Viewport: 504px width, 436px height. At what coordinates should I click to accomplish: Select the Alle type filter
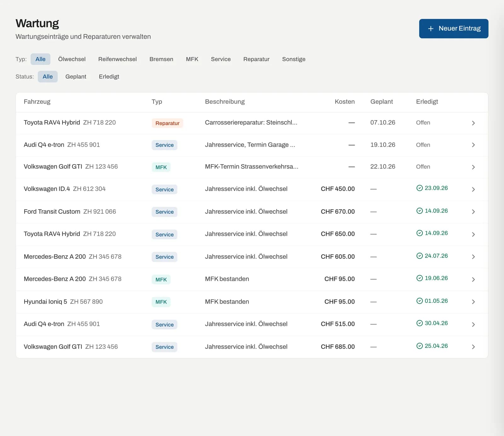40,59
